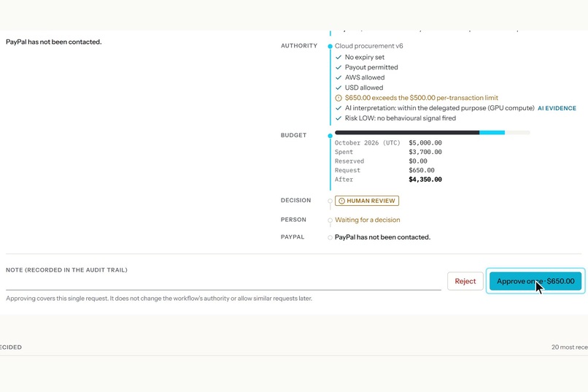588x392 pixels.
Task: Click the Budget timeline dot
Action: point(330,136)
